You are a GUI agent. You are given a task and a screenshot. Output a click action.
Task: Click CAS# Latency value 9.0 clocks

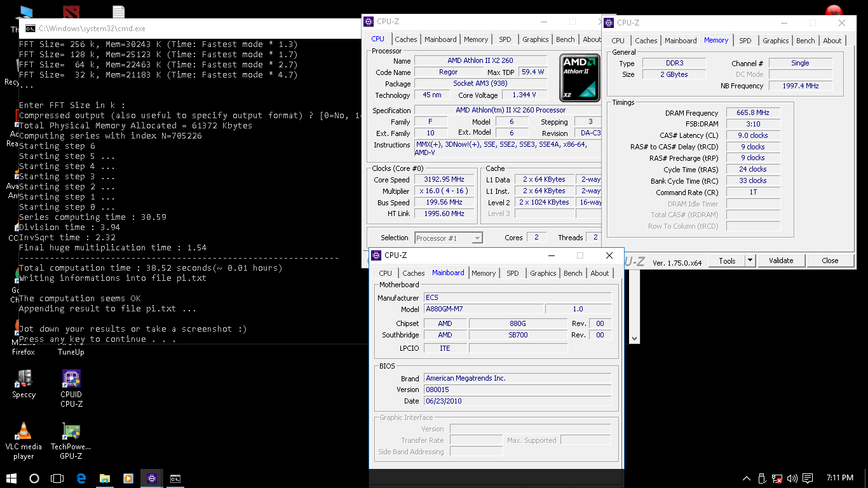[x=753, y=135]
